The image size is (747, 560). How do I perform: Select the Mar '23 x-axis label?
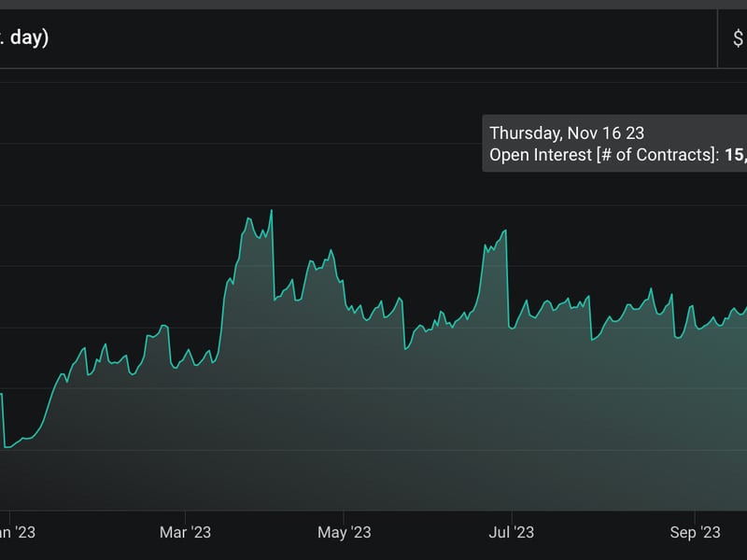click(x=186, y=532)
